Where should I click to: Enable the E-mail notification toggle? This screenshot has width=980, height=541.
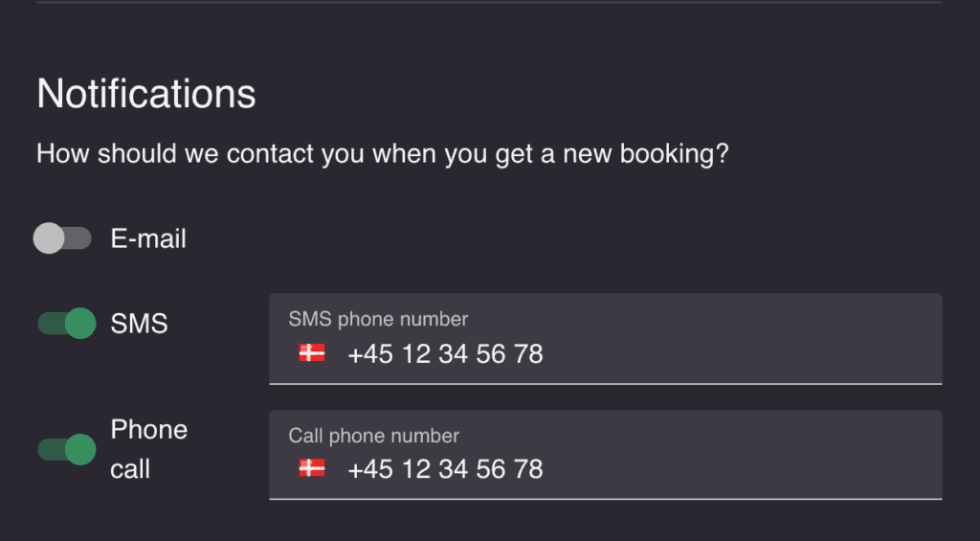(x=62, y=238)
